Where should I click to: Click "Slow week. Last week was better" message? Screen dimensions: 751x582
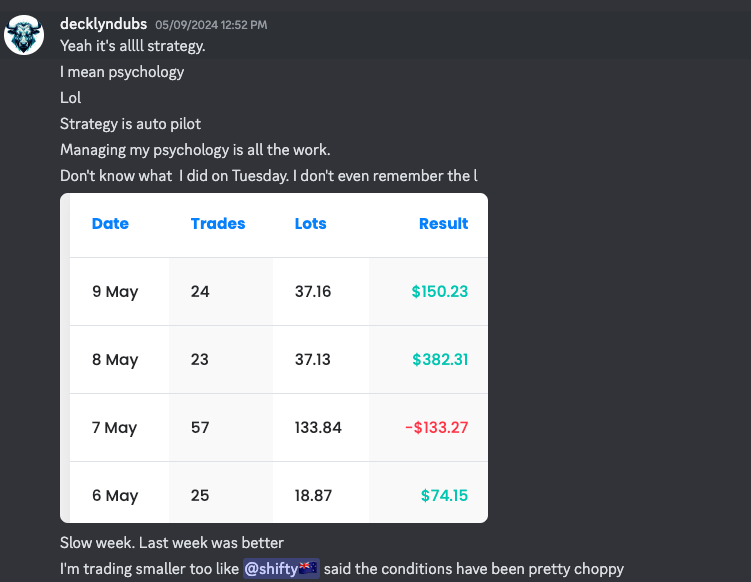[x=172, y=543]
